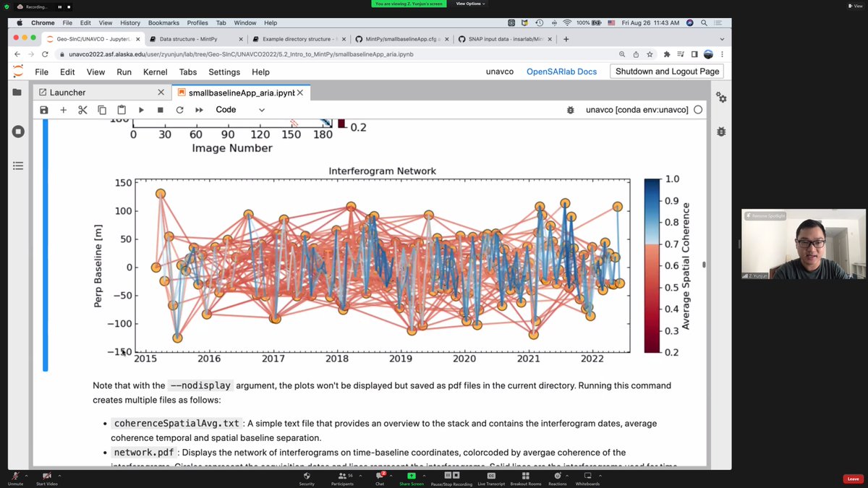Viewport: 868px width, 488px height.
Task: Stop the Zoom recording square at top
Action: (x=69, y=7)
